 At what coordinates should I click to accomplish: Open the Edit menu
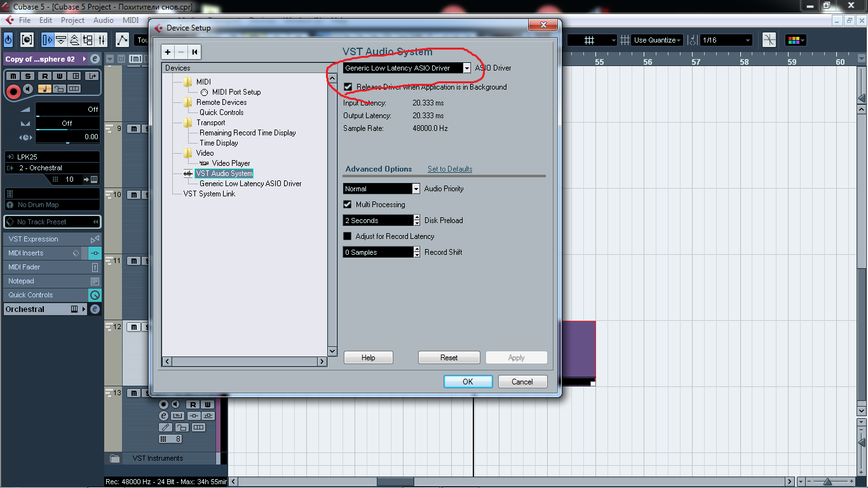(x=46, y=20)
